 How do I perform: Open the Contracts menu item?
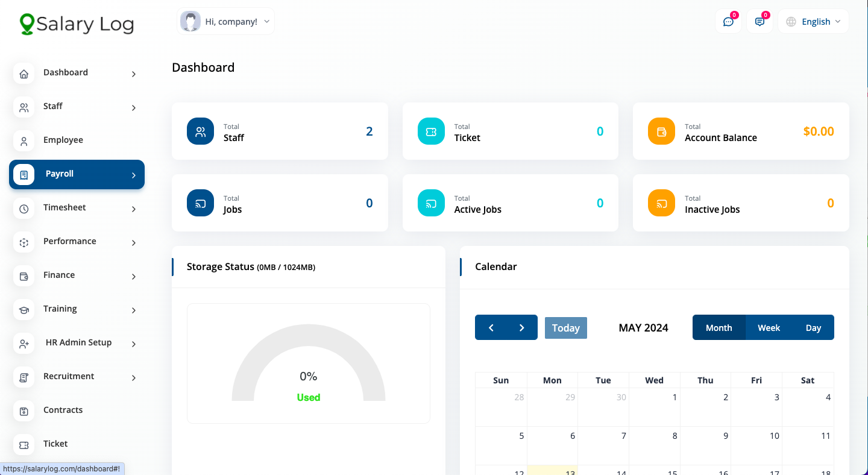pyautogui.click(x=63, y=410)
